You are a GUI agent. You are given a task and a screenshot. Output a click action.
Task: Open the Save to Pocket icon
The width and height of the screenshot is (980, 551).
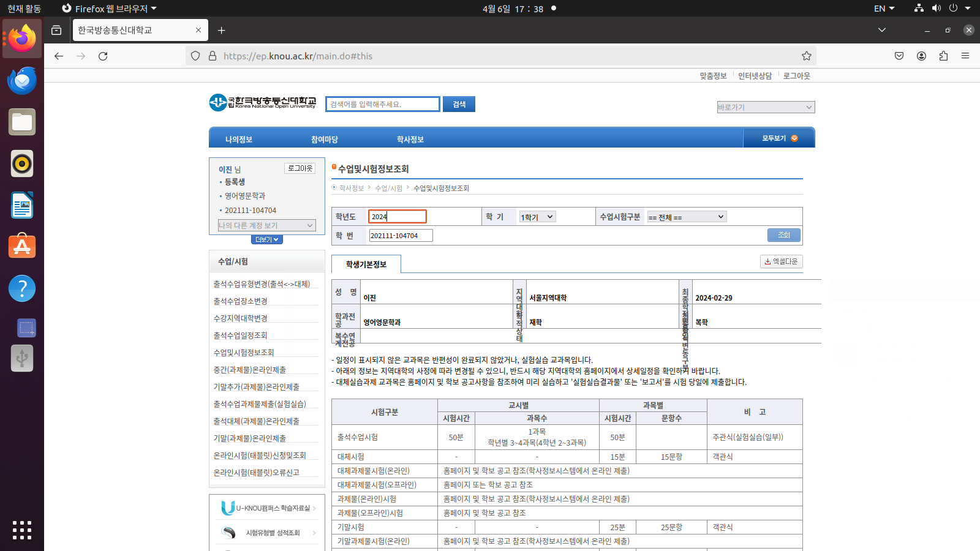tap(899, 56)
